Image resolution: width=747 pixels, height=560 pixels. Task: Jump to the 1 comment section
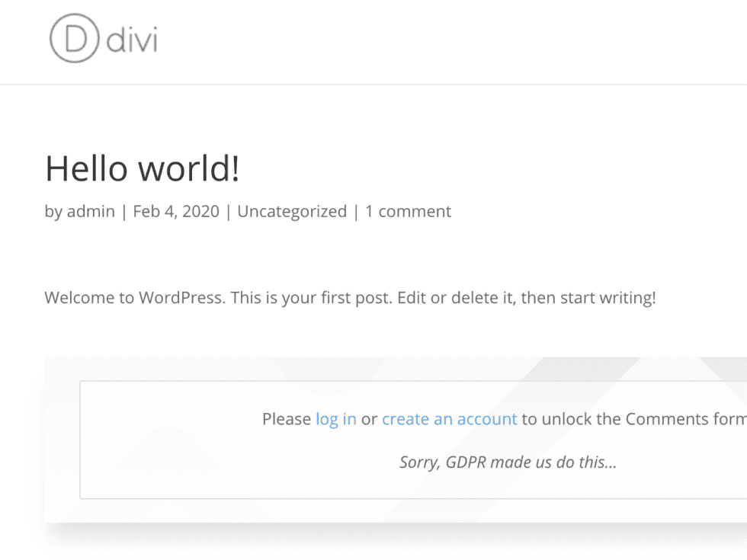coord(409,211)
